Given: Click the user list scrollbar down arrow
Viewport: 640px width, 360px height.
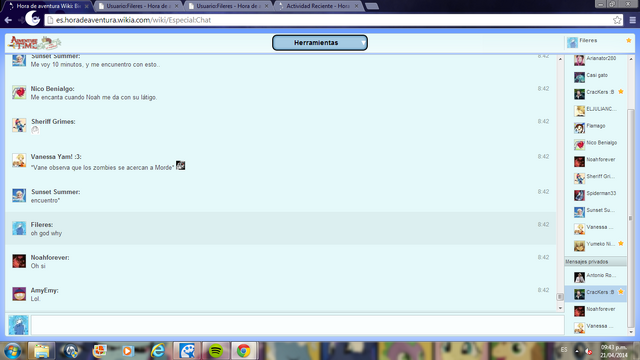Looking at the screenshot, I should click(x=631, y=332).
